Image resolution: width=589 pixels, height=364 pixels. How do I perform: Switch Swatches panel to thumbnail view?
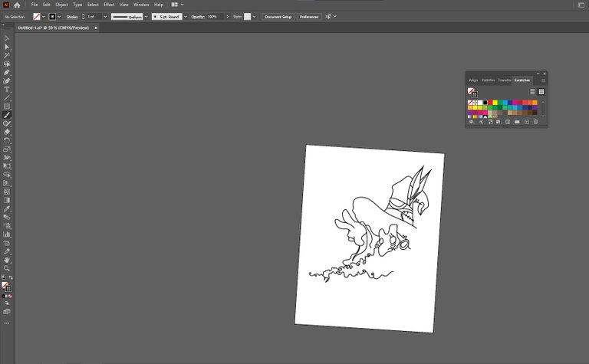pos(541,91)
